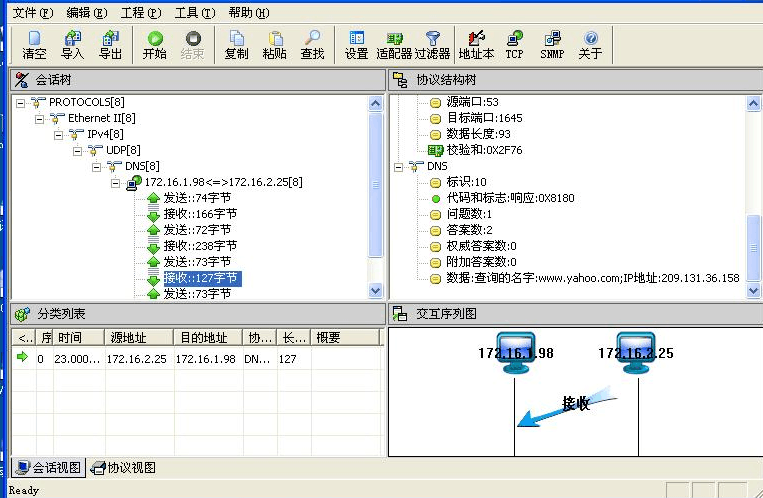Click the 查找 (Find) magnifier icon
763x498 pixels.
pyautogui.click(x=312, y=45)
